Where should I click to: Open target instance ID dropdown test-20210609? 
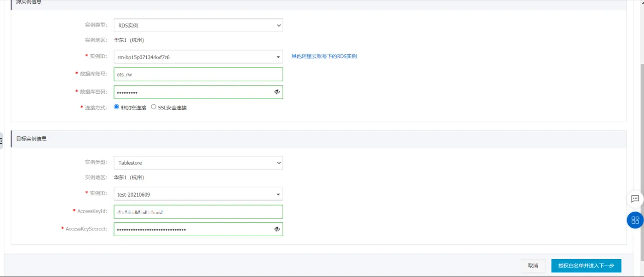198,194
